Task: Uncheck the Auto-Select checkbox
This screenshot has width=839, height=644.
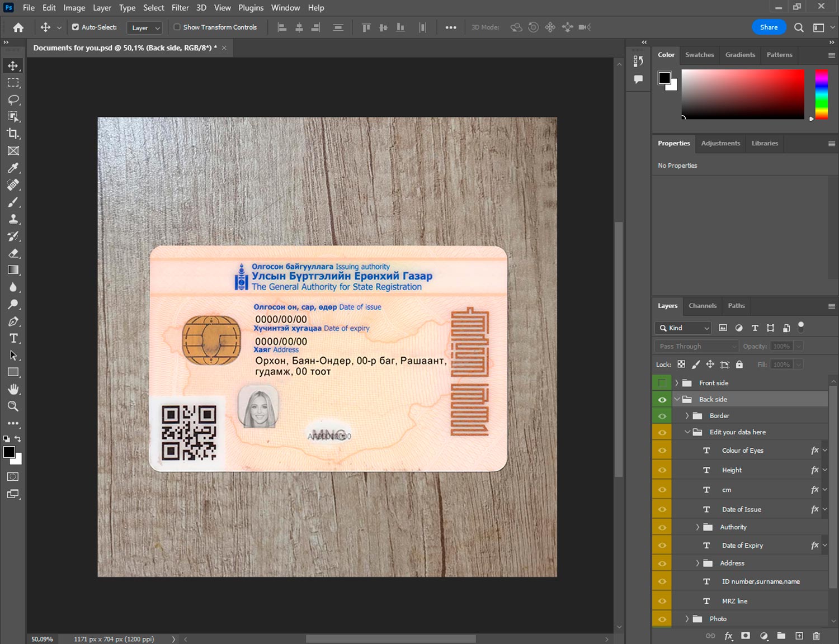Action: [x=76, y=27]
